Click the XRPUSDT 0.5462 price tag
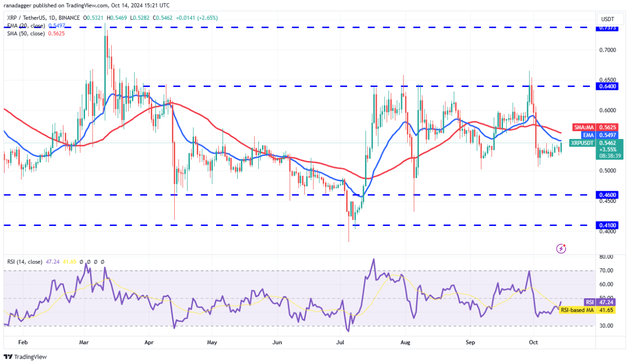 (596, 143)
